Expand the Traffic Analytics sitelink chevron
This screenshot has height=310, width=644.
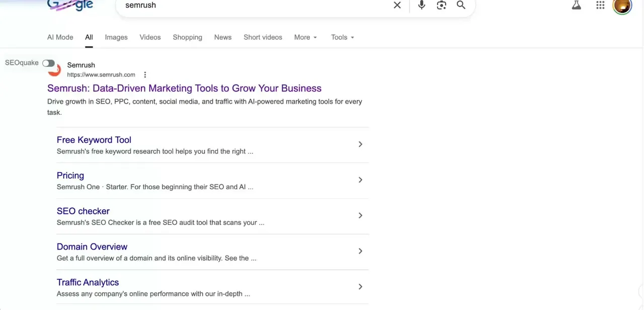(x=360, y=287)
